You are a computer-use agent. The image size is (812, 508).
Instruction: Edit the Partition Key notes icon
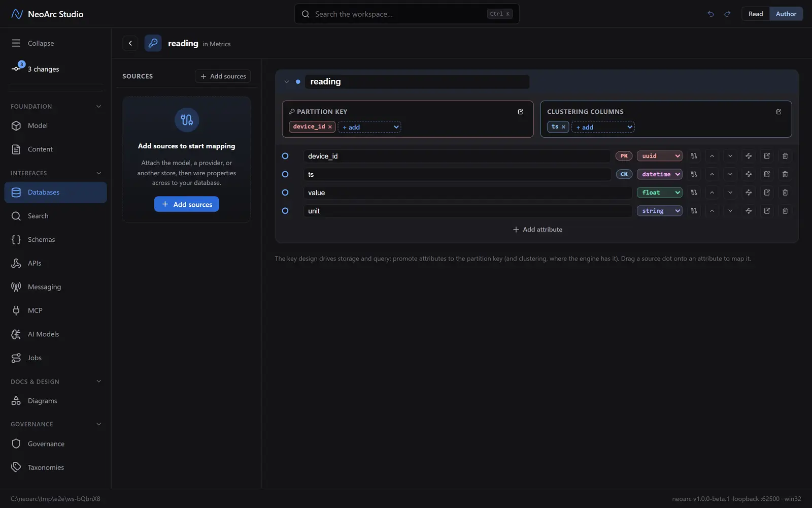click(520, 112)
